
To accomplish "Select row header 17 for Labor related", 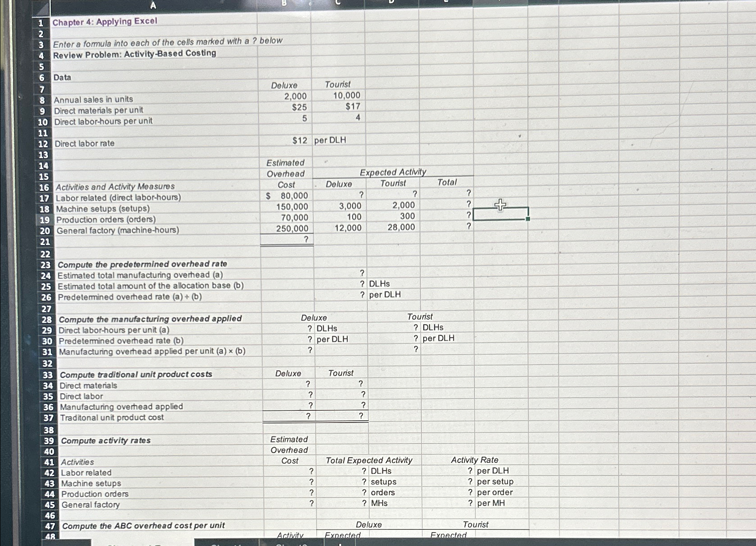I will 43,198.
